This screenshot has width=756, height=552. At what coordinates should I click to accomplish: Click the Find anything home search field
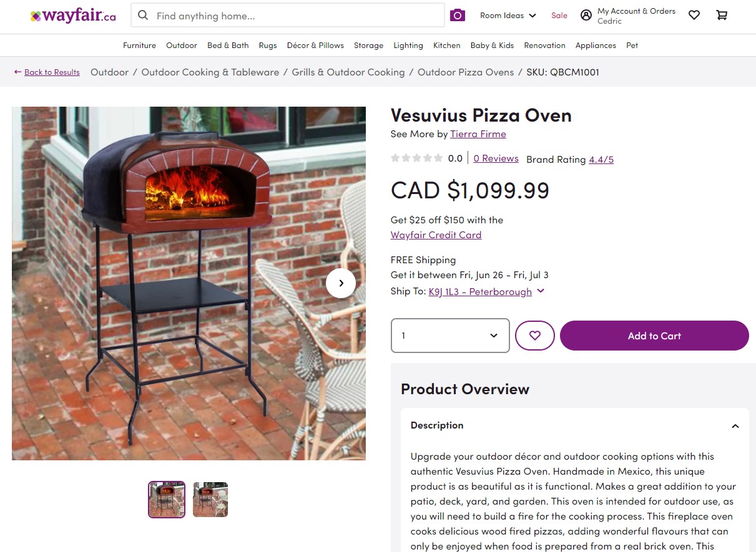tap(297, 16)
